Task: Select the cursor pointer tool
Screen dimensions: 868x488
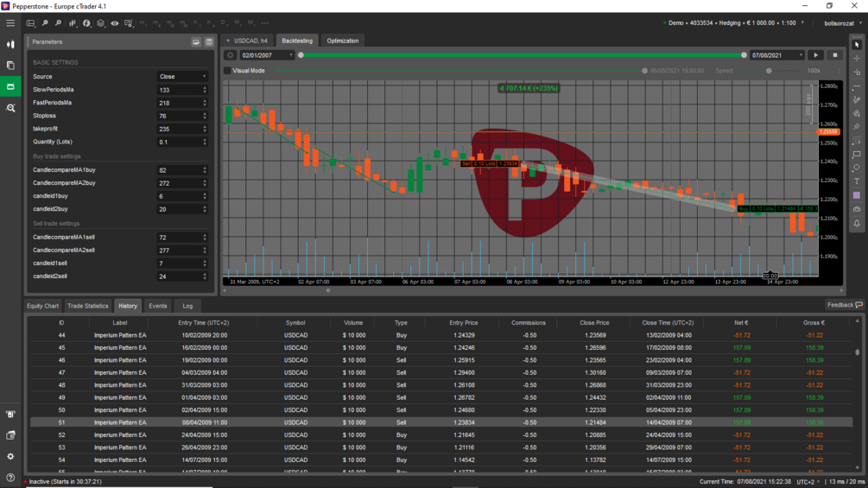Action: 857,45
